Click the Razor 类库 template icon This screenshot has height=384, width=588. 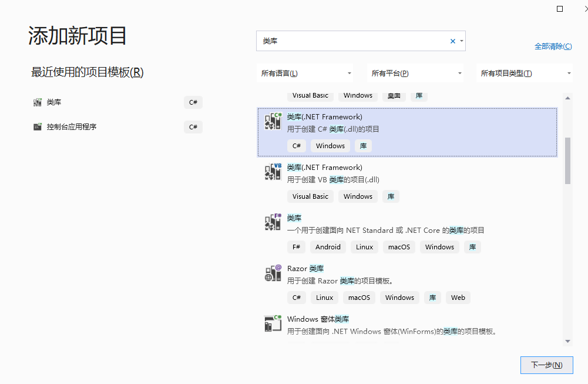coord(273,273)
